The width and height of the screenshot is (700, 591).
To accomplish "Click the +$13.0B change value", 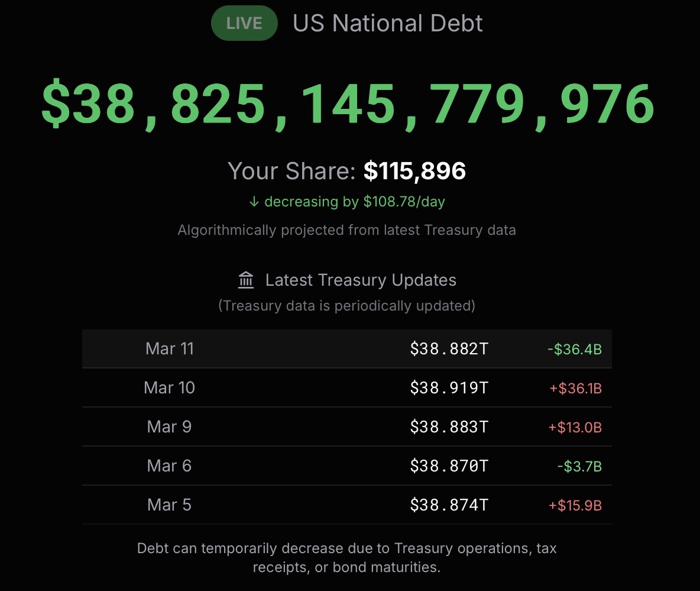I will tap(575, 428).
